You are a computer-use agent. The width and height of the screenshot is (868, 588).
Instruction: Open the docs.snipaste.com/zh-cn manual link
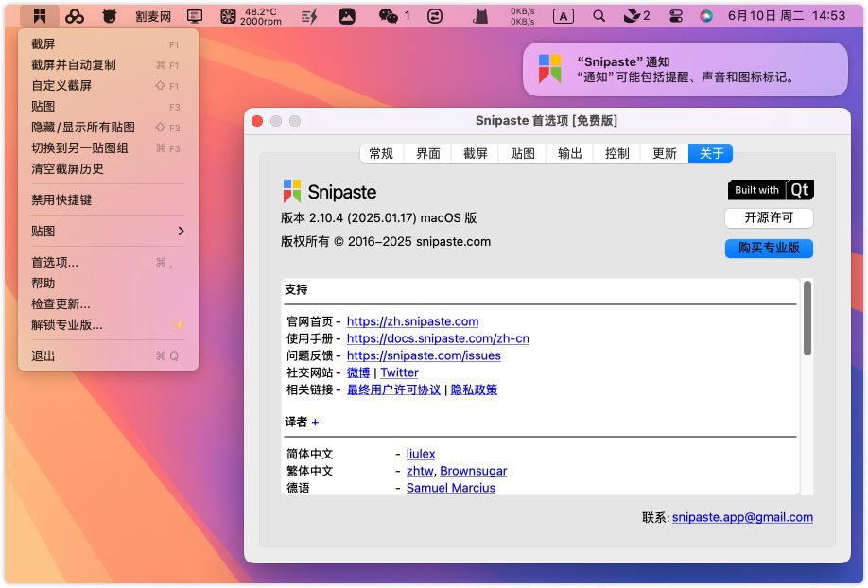coord(438,338)
